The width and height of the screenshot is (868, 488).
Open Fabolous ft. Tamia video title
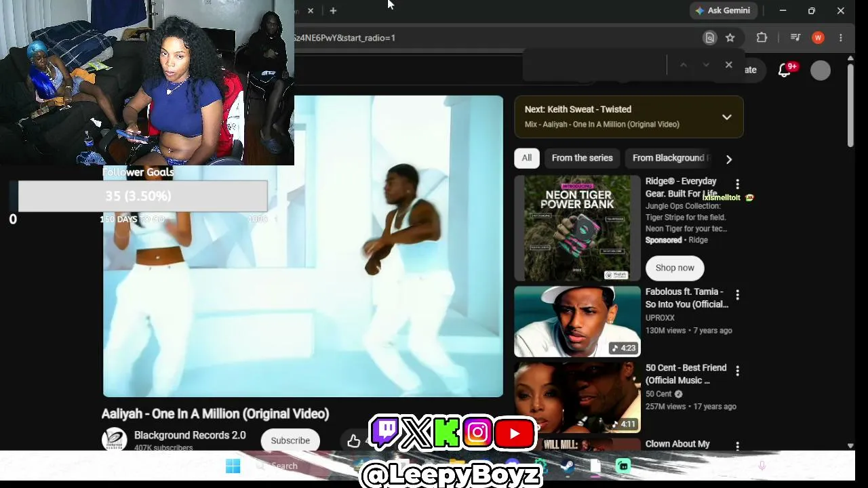tap(687, 298)
